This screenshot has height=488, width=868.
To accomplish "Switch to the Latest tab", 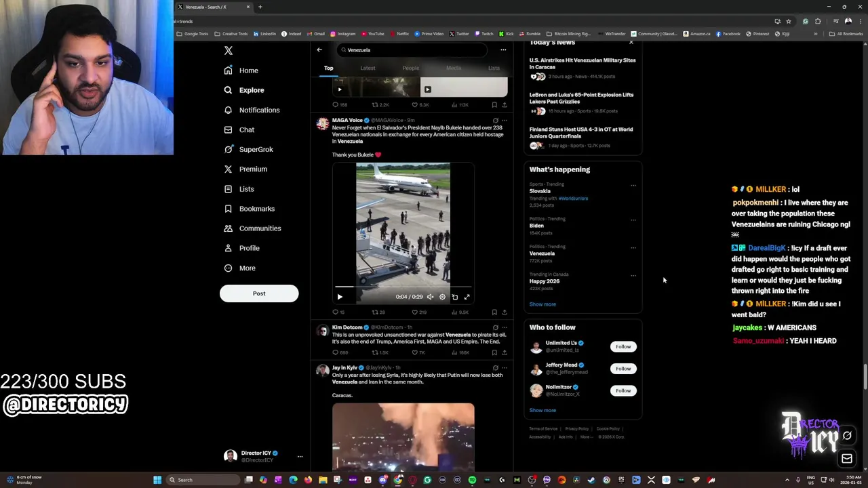I will tap(368, 68).
